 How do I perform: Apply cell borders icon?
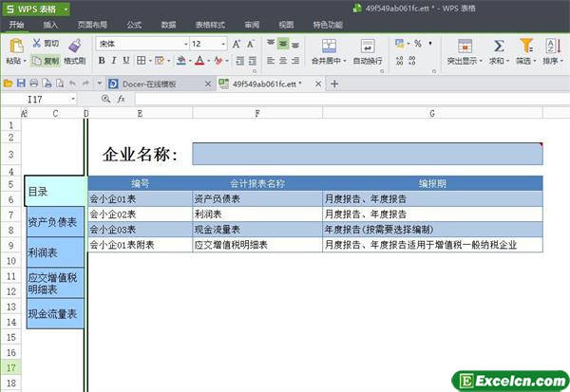[141, 61]
